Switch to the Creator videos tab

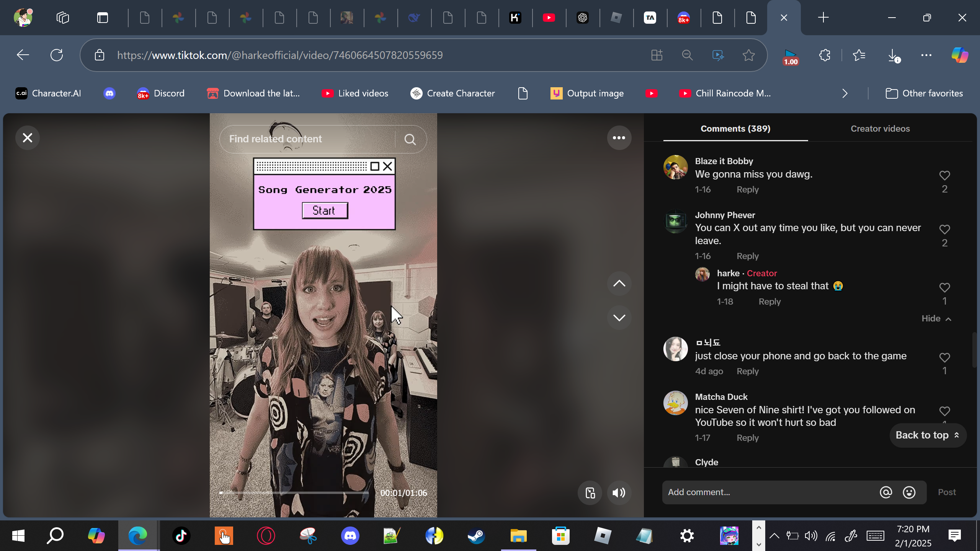880,129
